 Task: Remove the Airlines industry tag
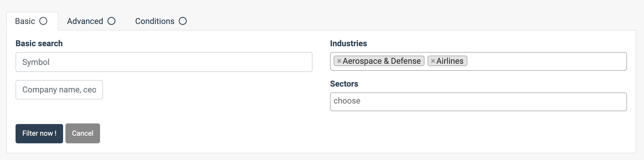pos(433,61)
